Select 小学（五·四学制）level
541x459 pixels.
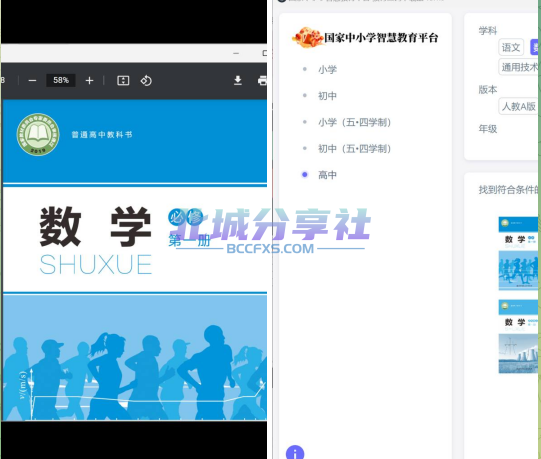click(354, 122)
